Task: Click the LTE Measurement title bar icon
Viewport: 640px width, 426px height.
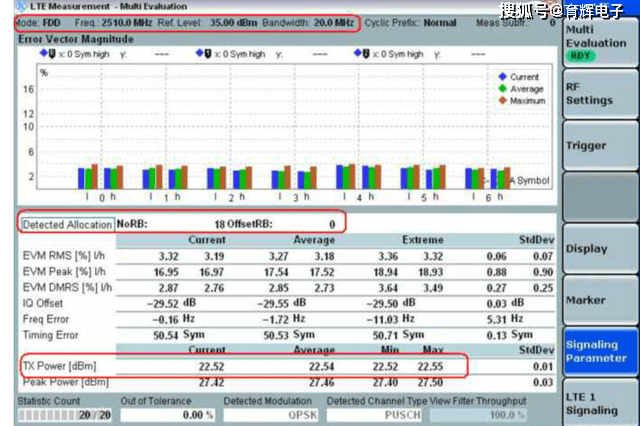Action: [x=8, y=6]
